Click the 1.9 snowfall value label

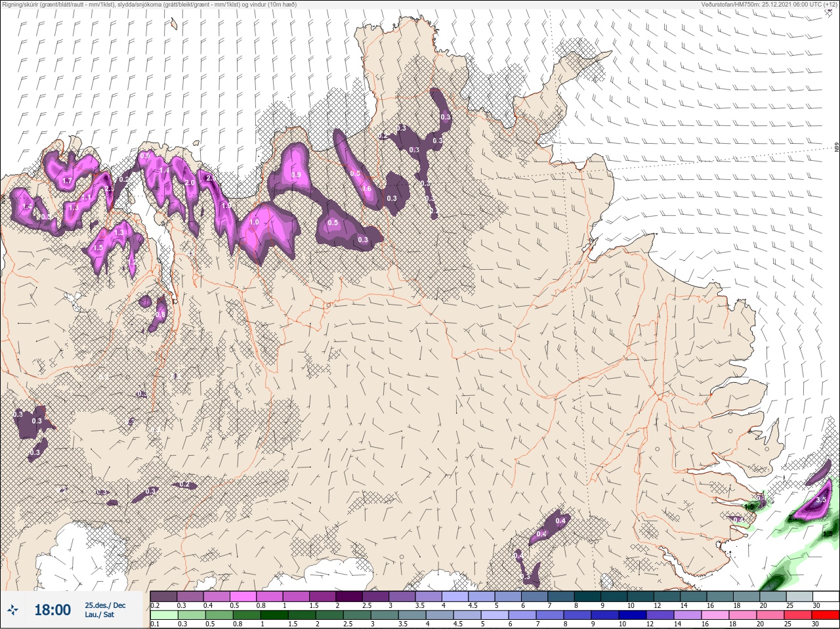(x=226, y=206)
